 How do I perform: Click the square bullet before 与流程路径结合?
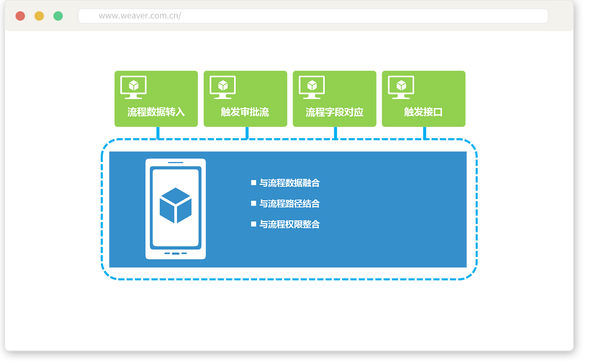point(253,203)
